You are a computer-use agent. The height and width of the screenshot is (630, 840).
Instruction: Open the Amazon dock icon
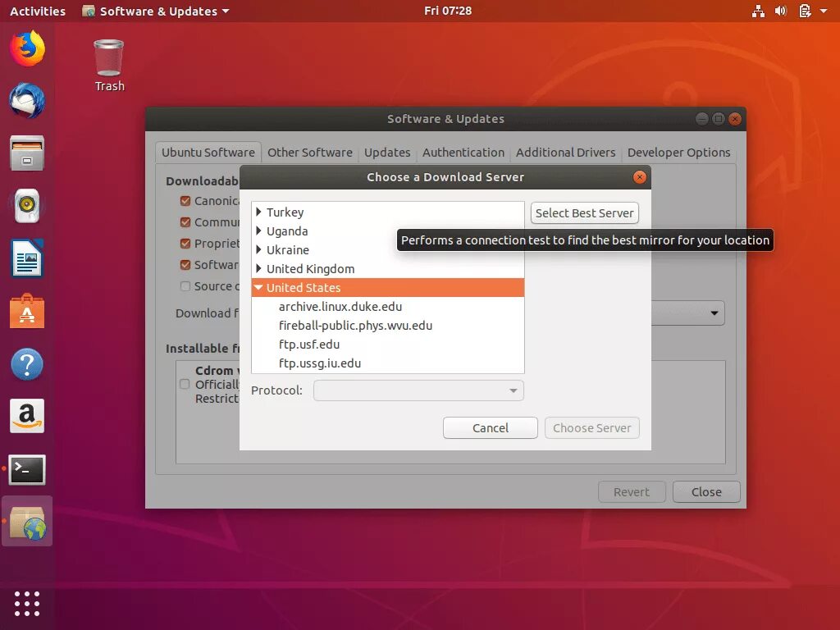(27, 416)
